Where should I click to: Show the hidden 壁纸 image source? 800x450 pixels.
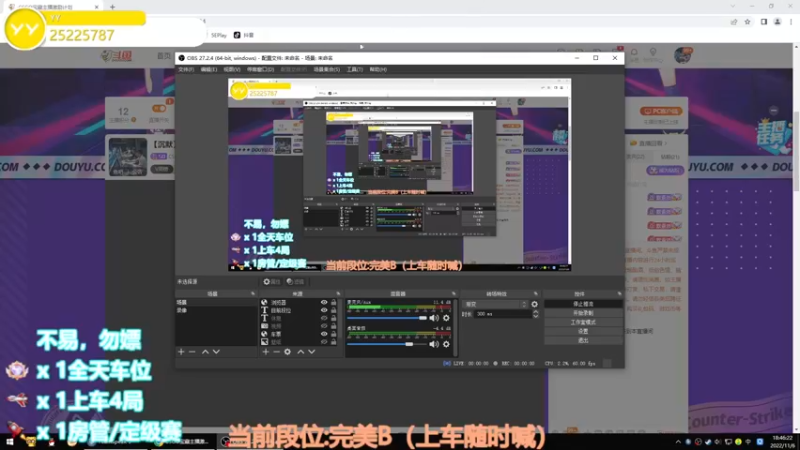click(x=324, y=342)
